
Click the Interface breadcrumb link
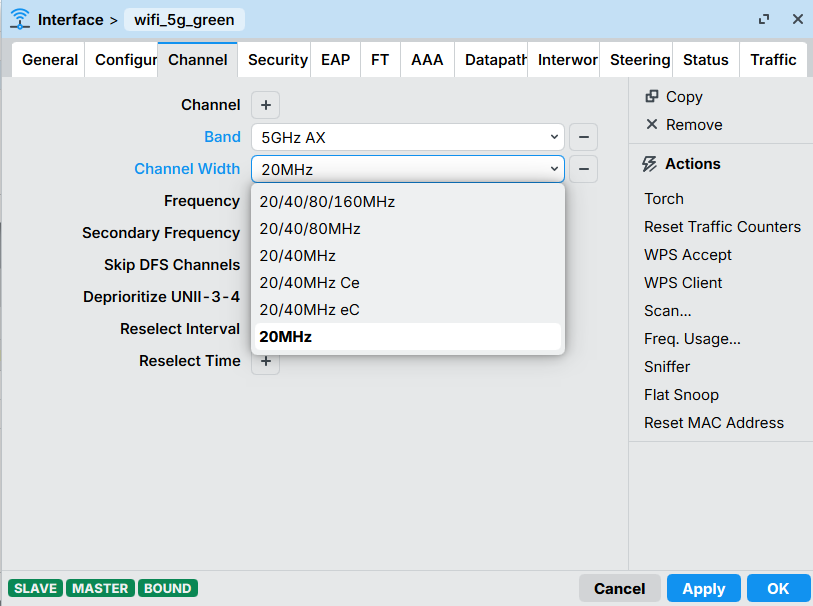pyautogui.click(x=71, y=20)
